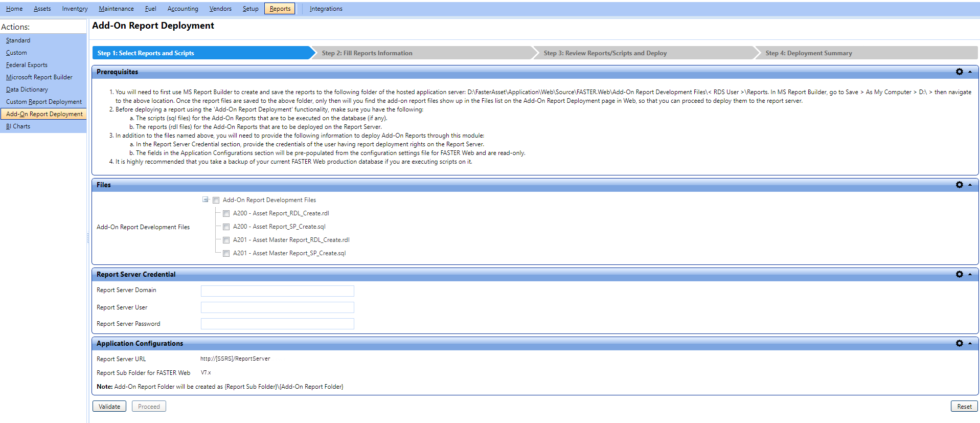Open the Assets menu

[x=42, y=9]
